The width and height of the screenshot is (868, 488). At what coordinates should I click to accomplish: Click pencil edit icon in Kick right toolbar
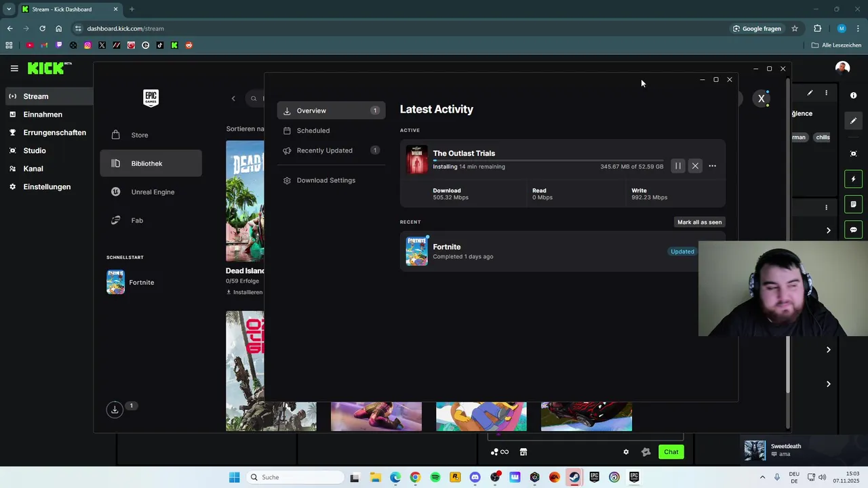854,121
